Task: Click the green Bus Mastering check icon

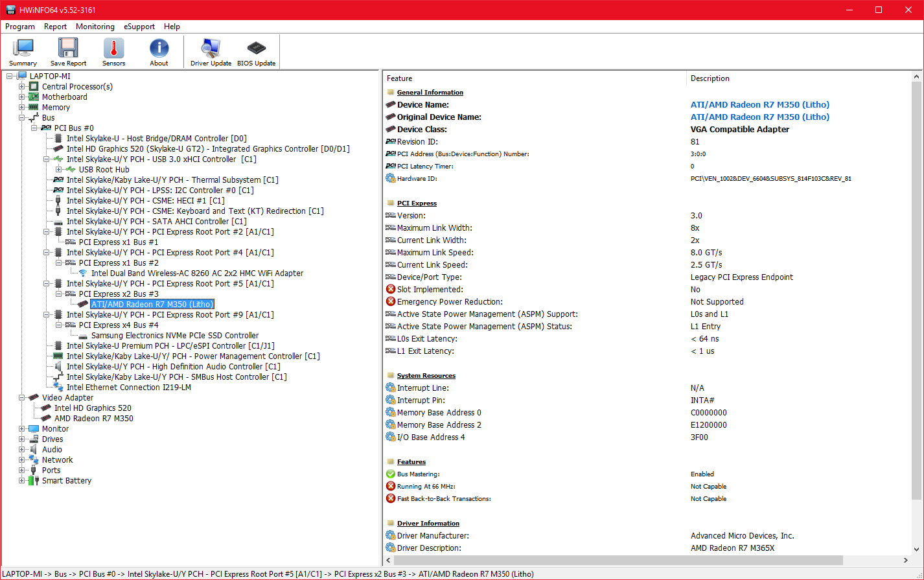Action: pyautogui.click(x=391, y=474)
